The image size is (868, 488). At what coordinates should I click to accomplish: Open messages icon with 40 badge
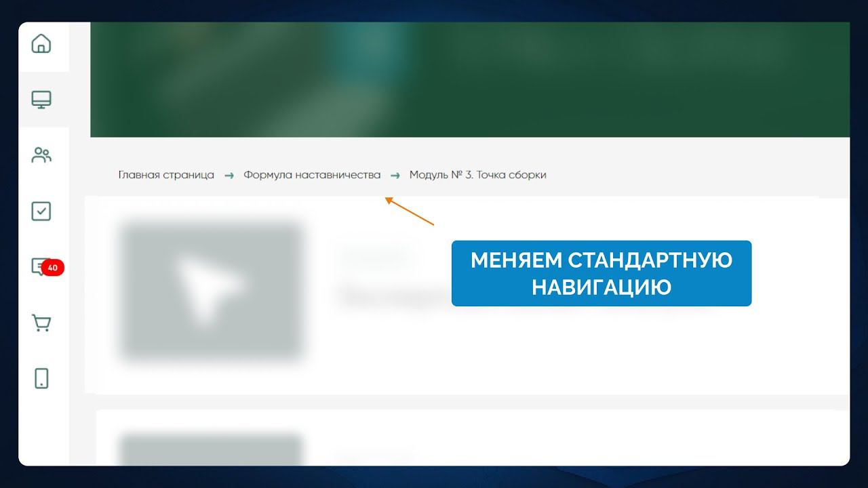pos(46,267)
